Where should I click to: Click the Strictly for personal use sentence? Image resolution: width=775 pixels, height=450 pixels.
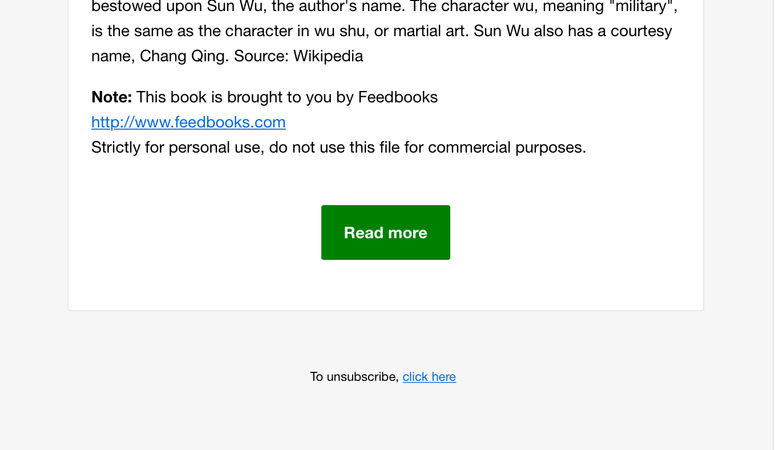(339, 147)
